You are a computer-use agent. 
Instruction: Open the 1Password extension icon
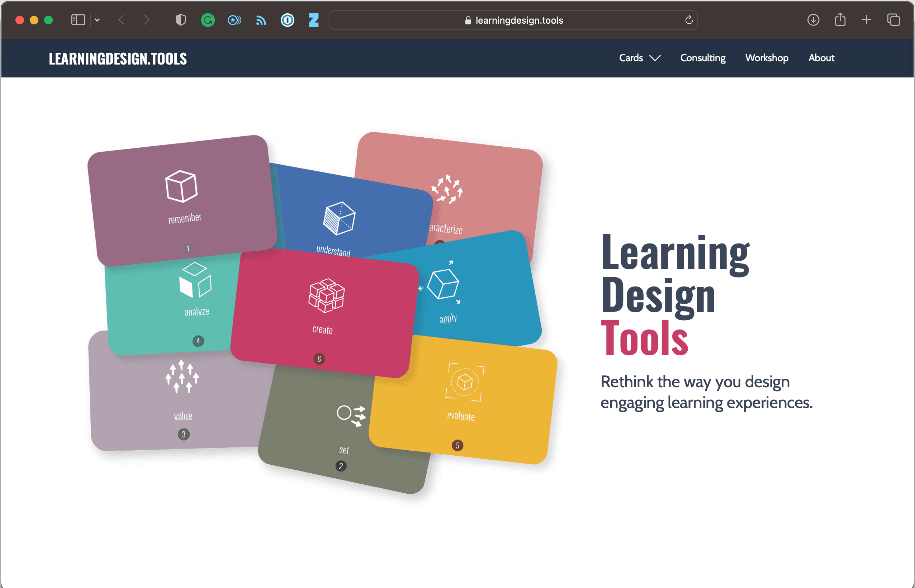(x=288, y=20)
